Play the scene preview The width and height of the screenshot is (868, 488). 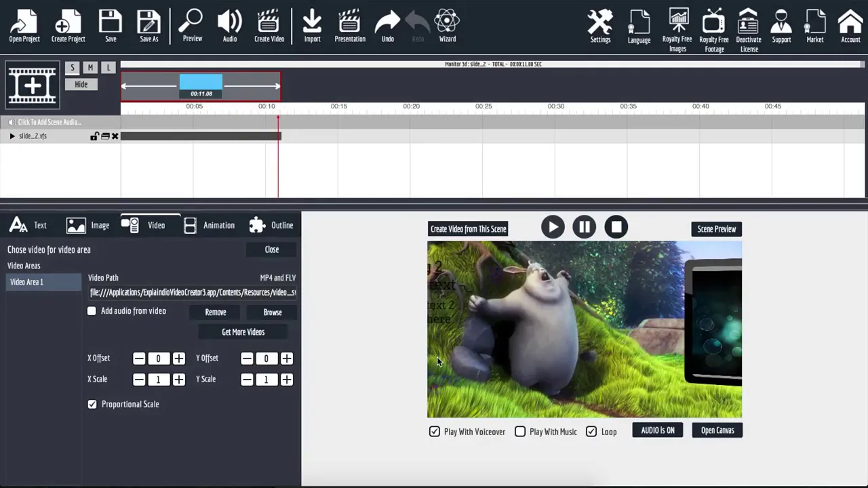(x=553, y=227)
